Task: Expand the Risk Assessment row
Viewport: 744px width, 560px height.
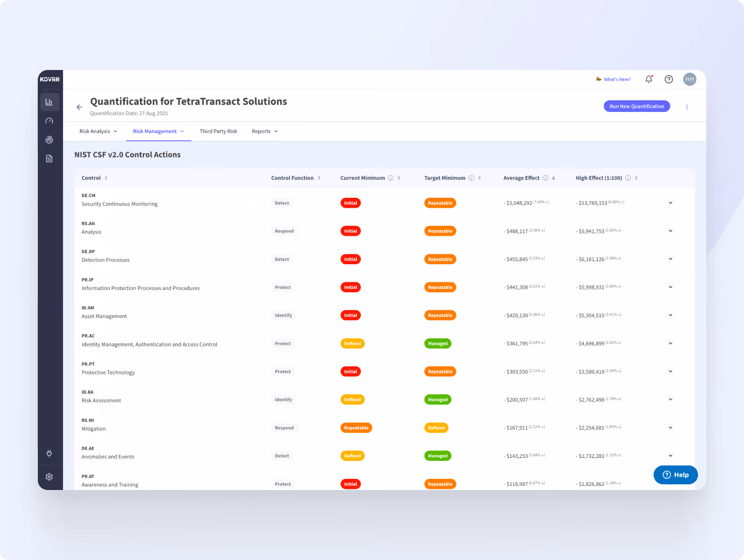Action: point(671,400)
